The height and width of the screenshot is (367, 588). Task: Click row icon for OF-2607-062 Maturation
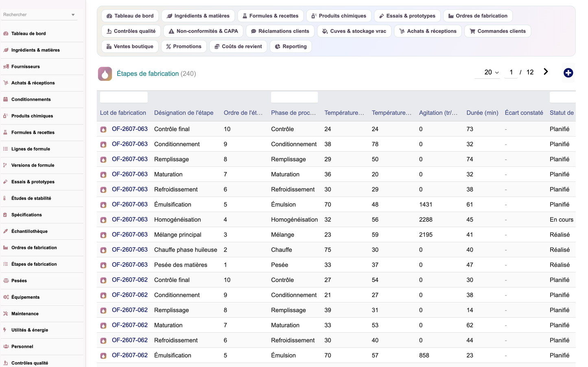click(x=103, y=326)
